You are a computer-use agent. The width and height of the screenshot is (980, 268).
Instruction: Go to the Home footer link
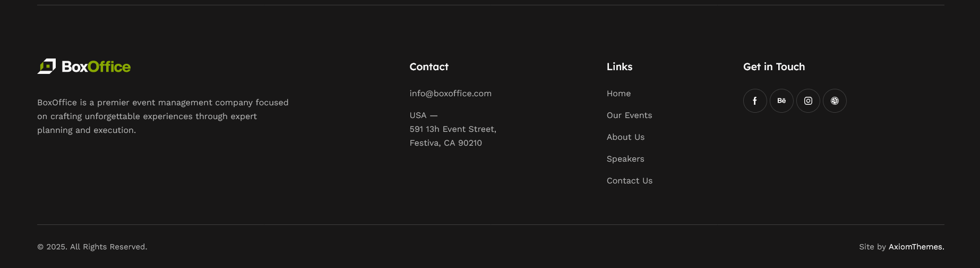pos(618,94)
